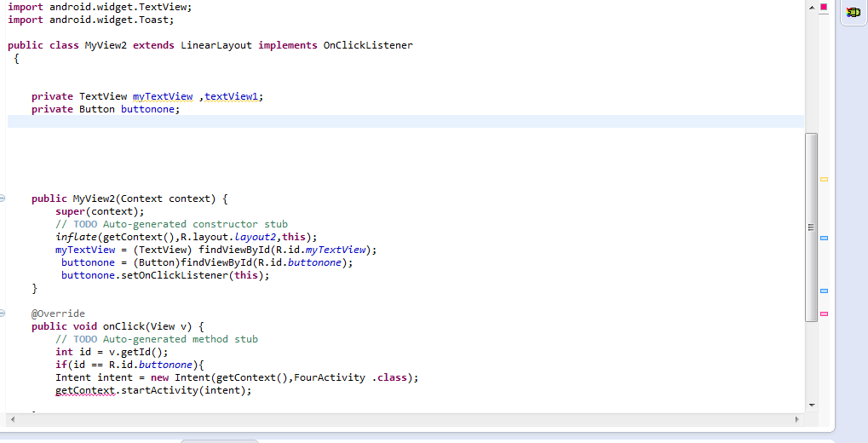Image resolution: width=868 pixels, height=443 pixels.
Task: Click "FourActivity" in the Intent line
Action: [330, 377]
